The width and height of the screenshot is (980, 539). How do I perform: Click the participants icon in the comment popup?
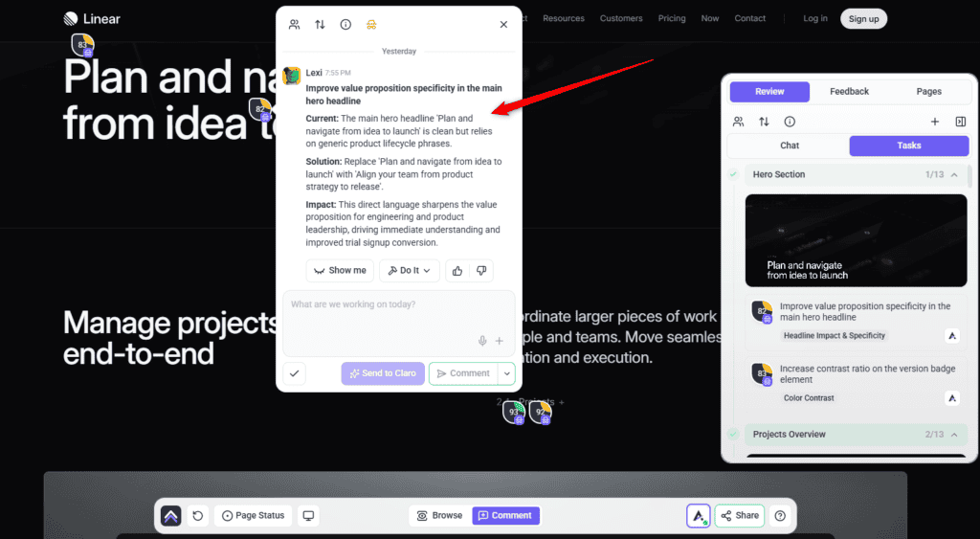[x=294, y=24]
